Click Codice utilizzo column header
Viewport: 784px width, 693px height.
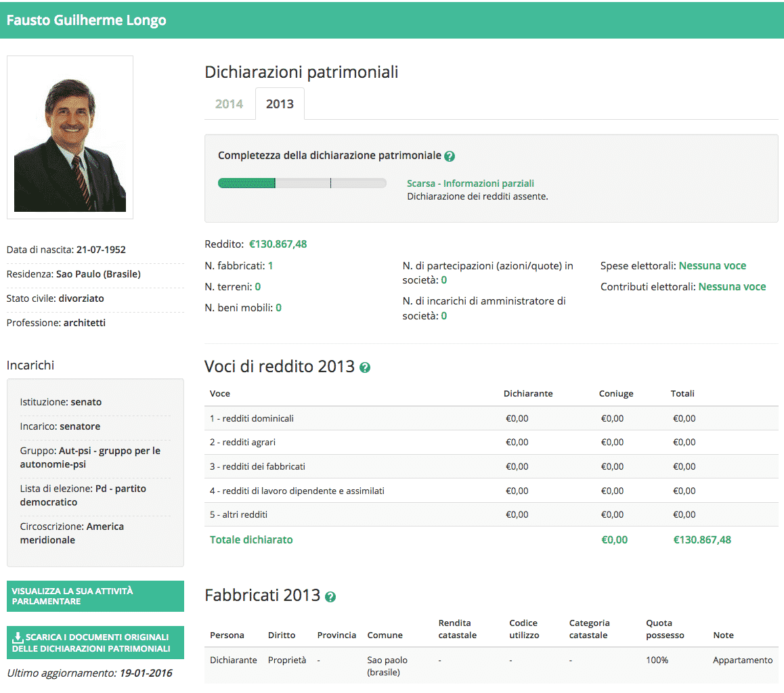[524, 629]
